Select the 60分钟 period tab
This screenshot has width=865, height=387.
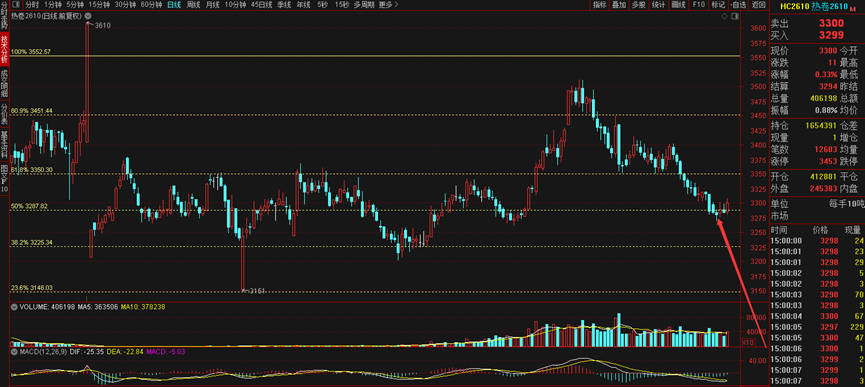point(151,4)
